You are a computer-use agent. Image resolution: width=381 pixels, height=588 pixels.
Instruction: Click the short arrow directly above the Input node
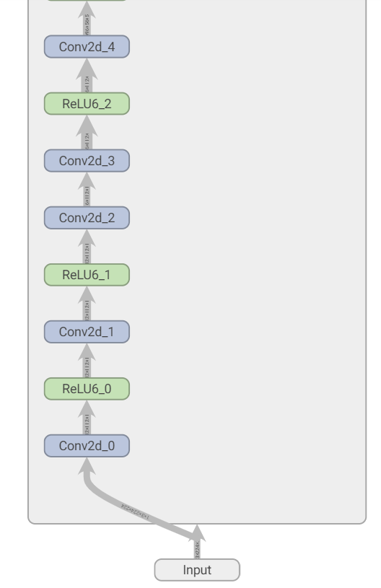click(x=197, y=542)
